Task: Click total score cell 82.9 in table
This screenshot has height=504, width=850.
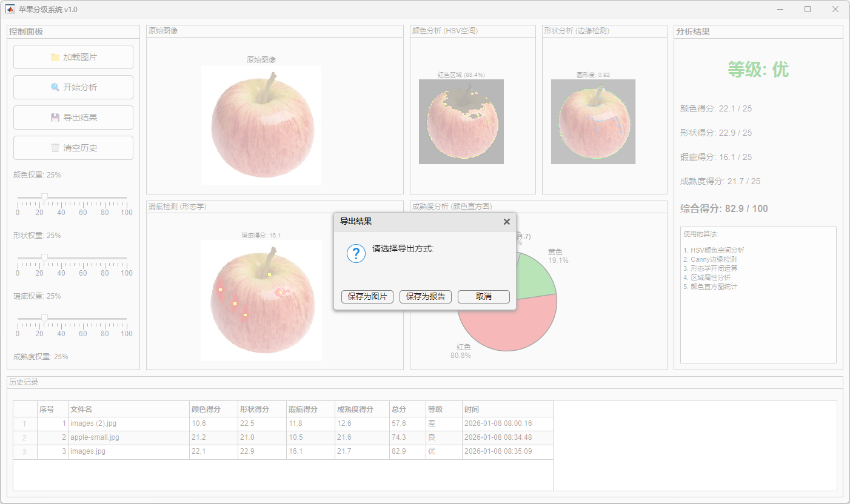Action: pyautogui.click(x=407, y=451)
